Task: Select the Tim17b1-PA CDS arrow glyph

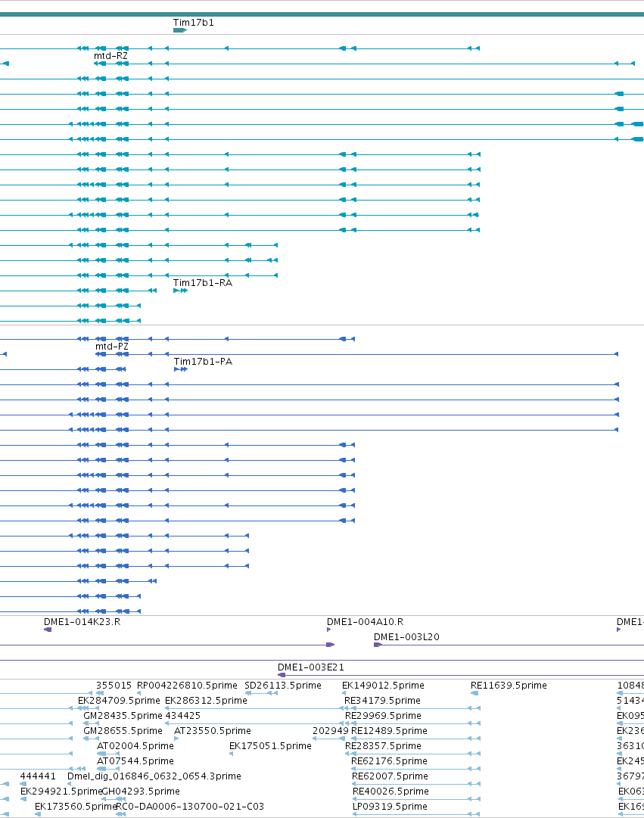Action: pyautogui.click(x=181, y=369)
